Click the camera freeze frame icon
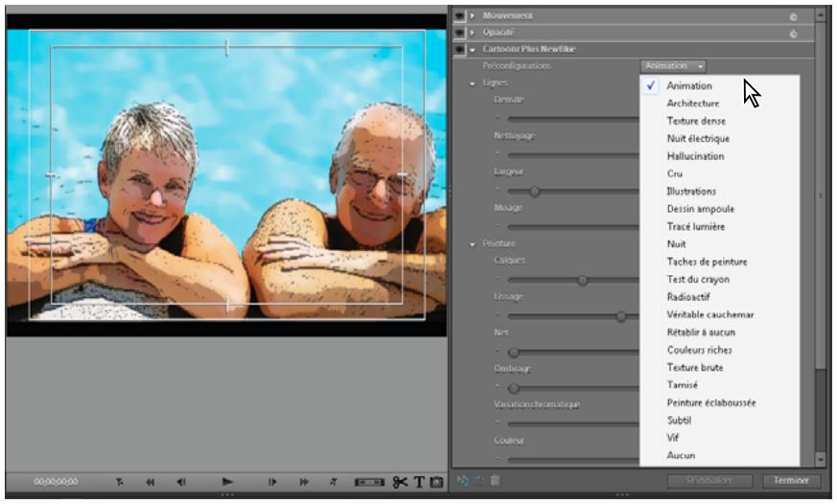This screenshot has height=504, width=837. click(436, 482)
